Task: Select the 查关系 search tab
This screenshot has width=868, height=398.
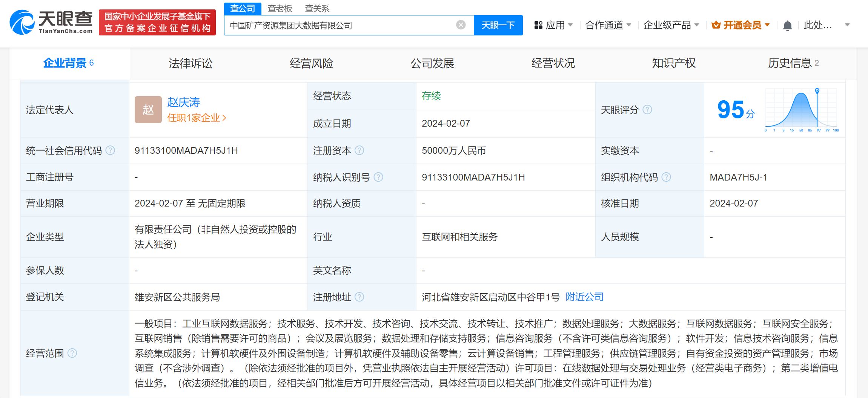Action: click(x=317, y=8)
